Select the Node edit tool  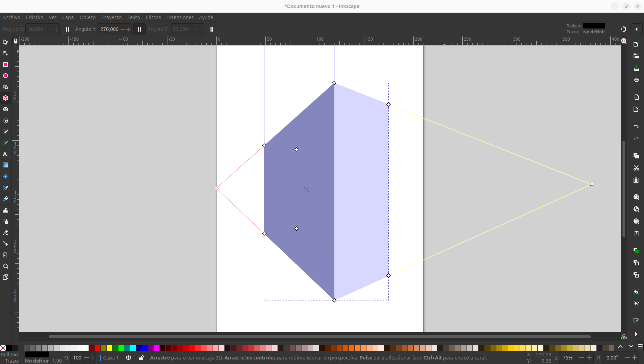click(6, 53)
